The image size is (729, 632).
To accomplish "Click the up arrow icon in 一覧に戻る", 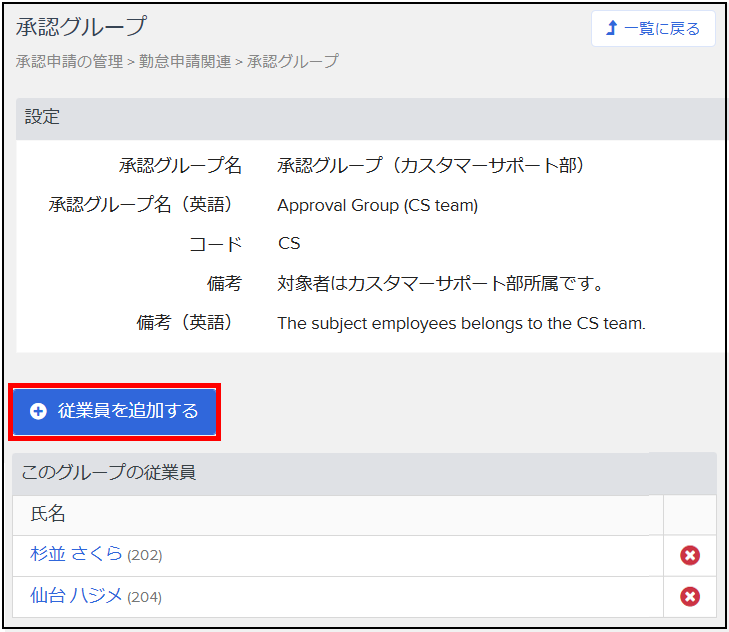I will 612,29.
